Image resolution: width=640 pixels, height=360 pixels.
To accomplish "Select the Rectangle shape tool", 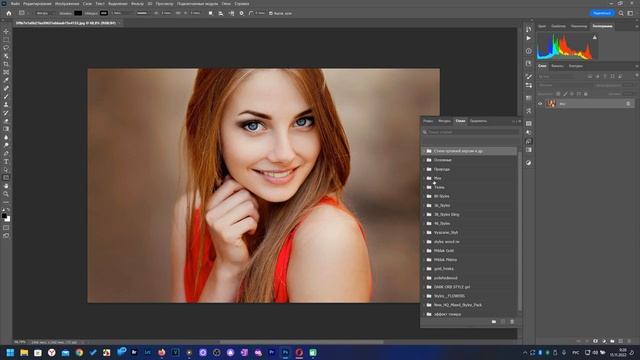I will tap(6, 178).
